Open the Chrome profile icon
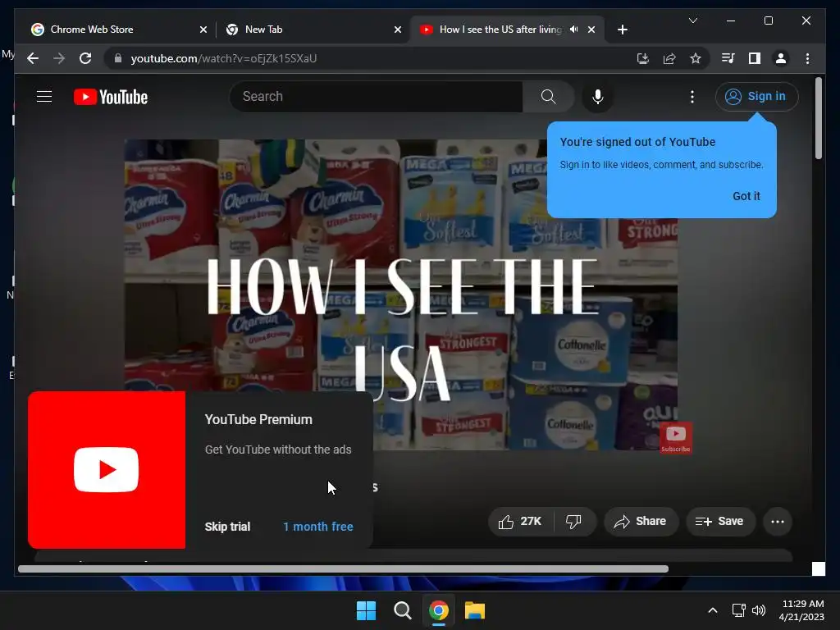Image resolution: width=840 pixels, height=630 pixels. pyautogui.click(x=781, y=58)
